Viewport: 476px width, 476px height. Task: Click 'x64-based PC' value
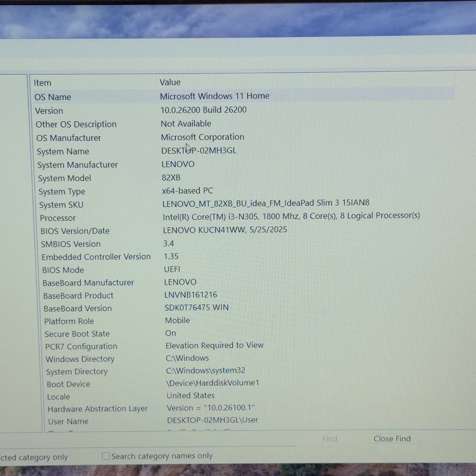(x=188, y=190)
